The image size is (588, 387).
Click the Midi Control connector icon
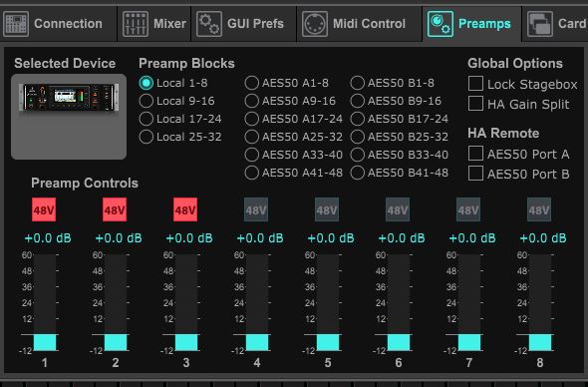click(315, 24)
